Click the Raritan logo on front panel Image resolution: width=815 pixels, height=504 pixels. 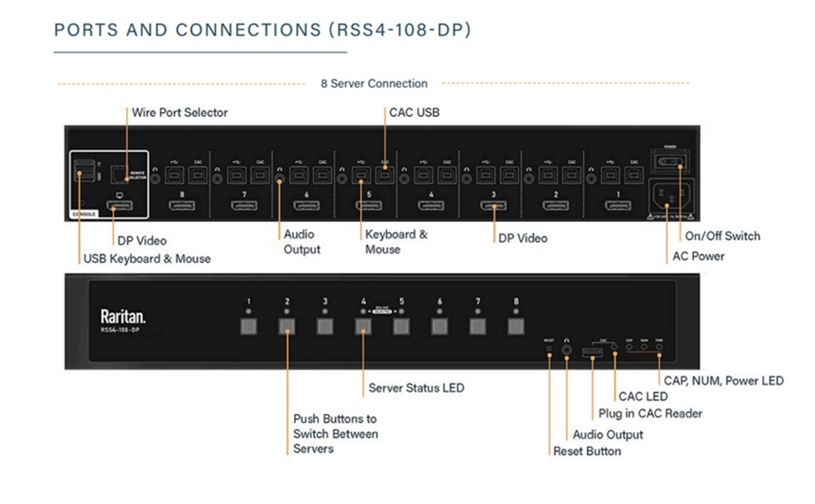tap(123, 316)
